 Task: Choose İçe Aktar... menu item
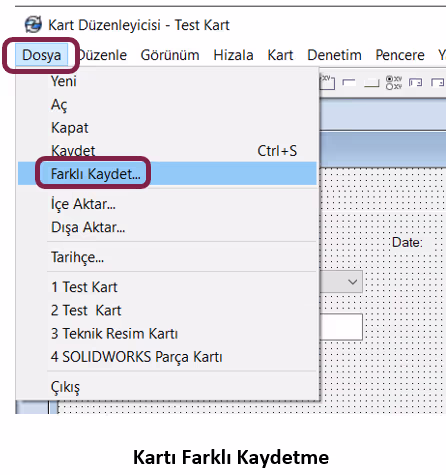(x=167, y=204)
